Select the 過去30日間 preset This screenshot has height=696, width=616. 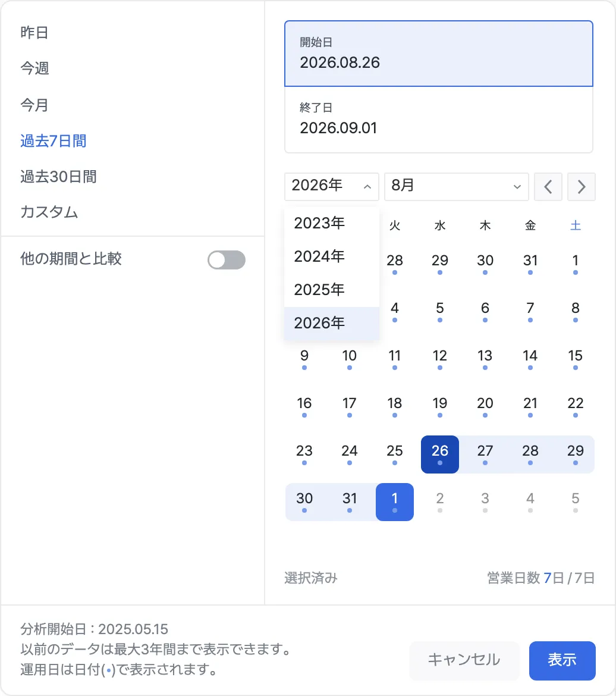coord(58,177)
